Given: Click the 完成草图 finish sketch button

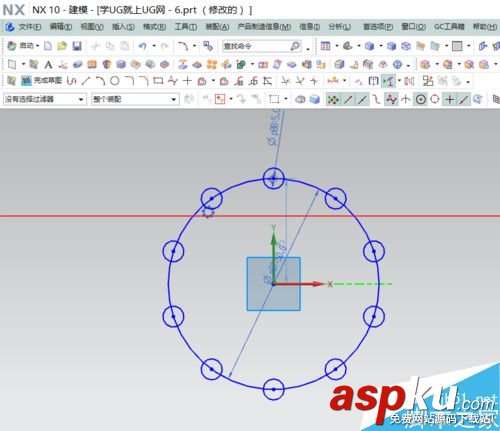Looking at the screenshot, I should (42, 81).
